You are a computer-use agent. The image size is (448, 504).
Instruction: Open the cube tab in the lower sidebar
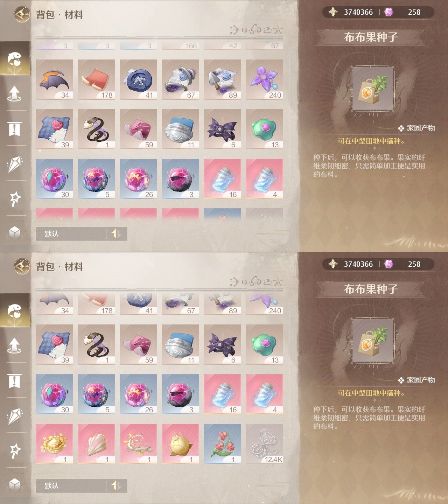pyautogui.click(x=14, y=485)
